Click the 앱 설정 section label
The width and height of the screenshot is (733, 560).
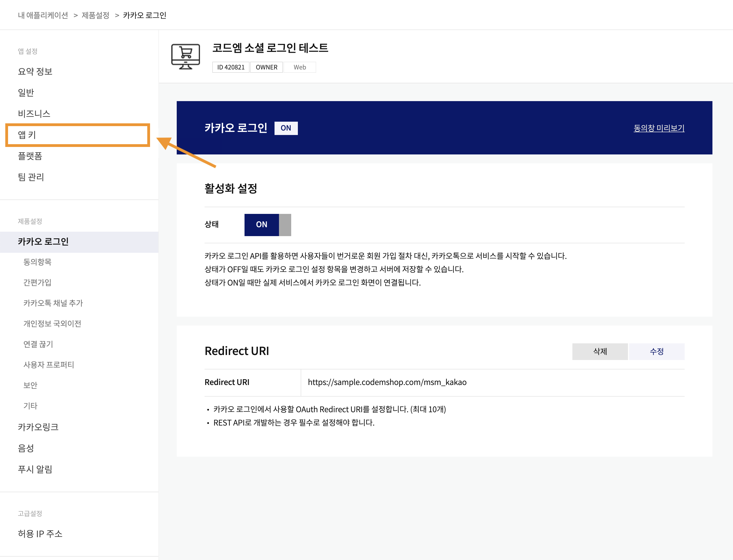[x=28, y=51]
